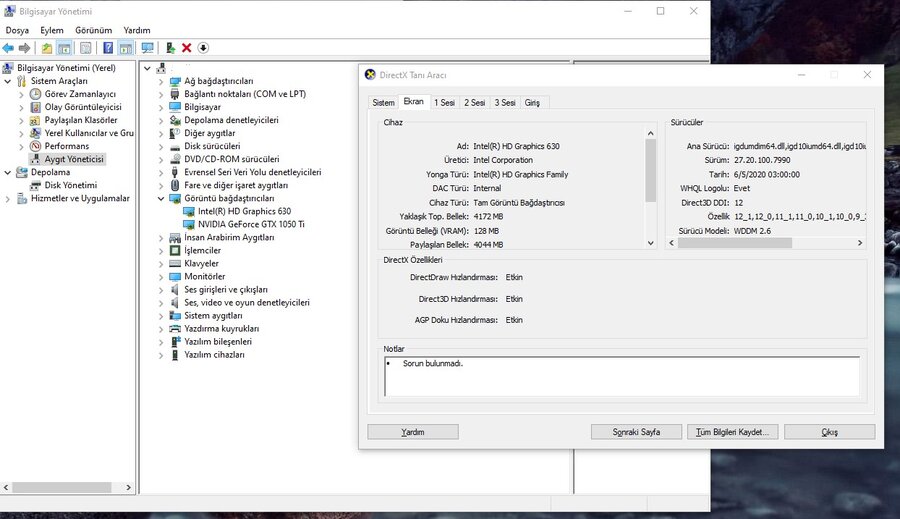Screen dimensions: 900x519
Task: Click the Up folder toolbar icon
Action: (46, 48)
